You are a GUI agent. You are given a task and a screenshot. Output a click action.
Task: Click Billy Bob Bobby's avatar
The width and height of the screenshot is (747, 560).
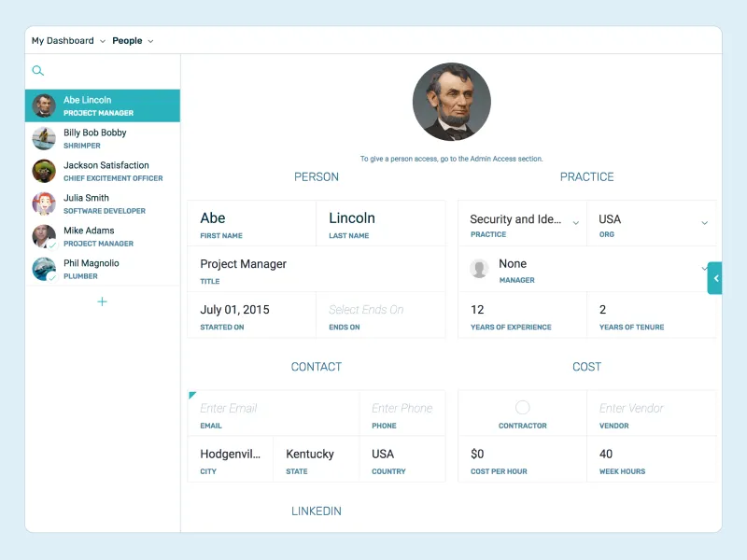point(44,138)
